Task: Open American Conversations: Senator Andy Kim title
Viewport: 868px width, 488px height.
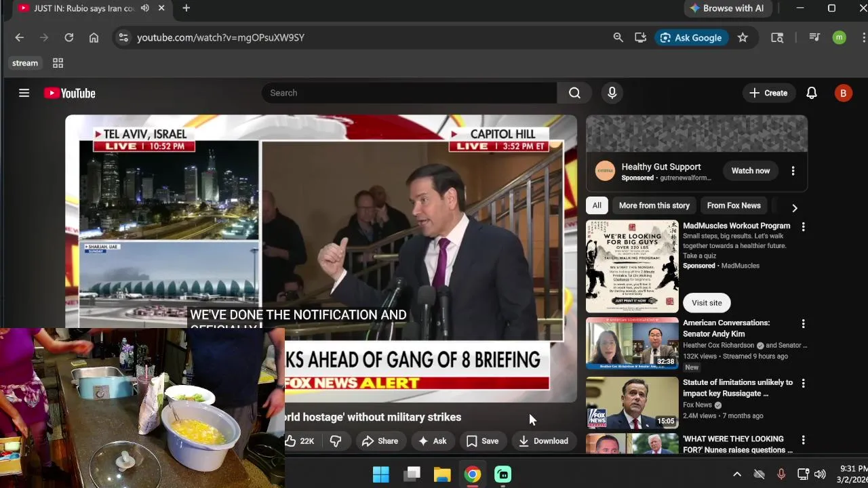Action: tap(726, 328)
